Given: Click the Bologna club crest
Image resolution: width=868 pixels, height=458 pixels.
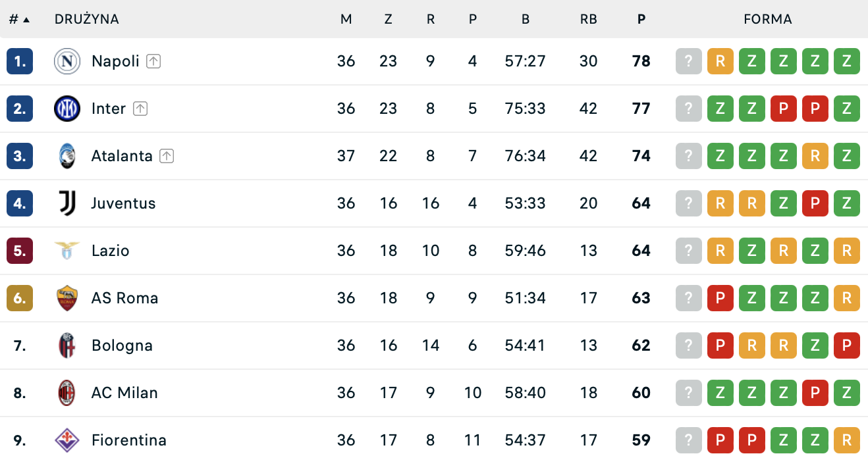Looking at the screenshot, I should pos(67,345).
